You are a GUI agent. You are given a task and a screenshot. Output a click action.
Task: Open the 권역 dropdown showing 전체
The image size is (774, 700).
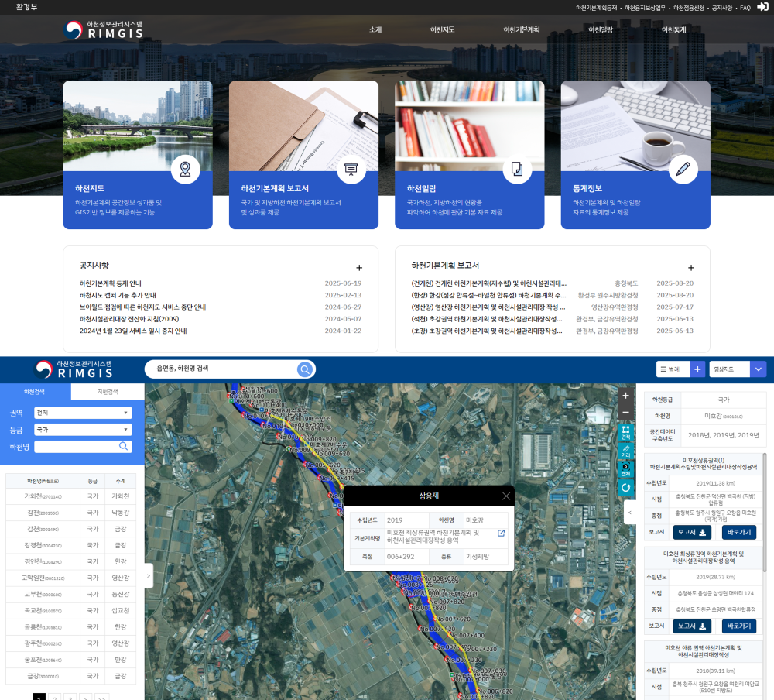(x=83, y=413)
